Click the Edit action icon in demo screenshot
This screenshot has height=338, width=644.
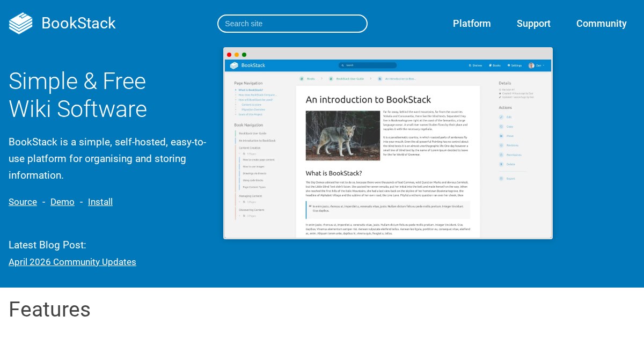pos(501,117)
